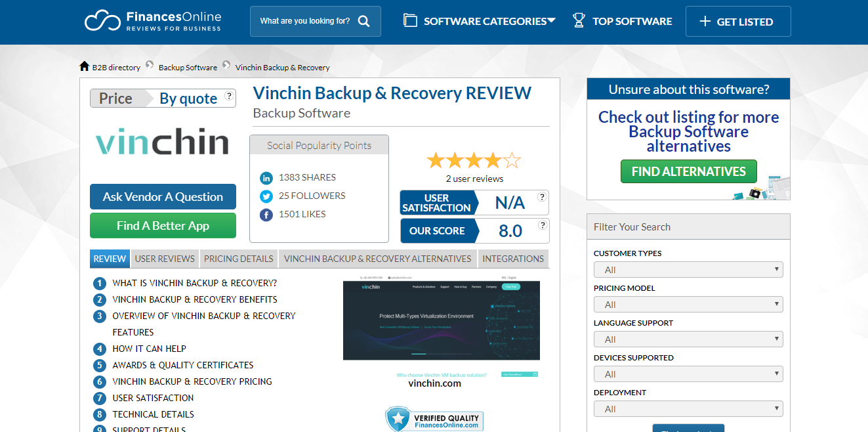Click numbered bullet 1 in contents list
The width and height of the screenshot is (868, 432).
(100, 284)
